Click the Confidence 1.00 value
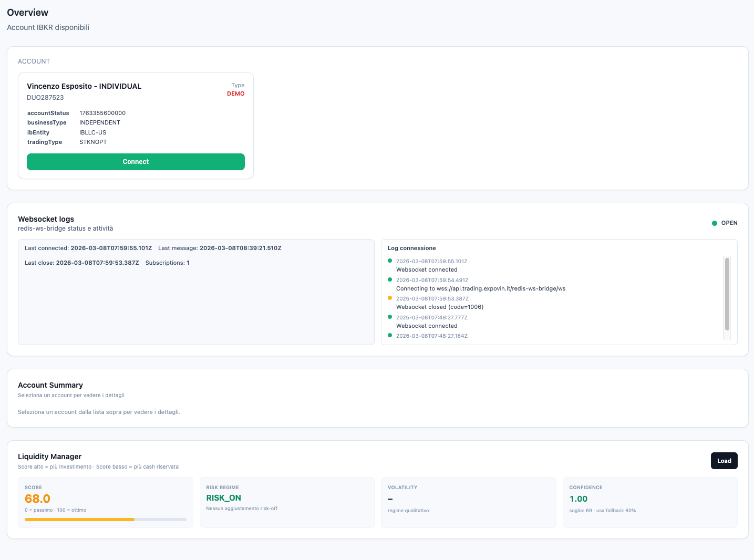 click(578, 499)
